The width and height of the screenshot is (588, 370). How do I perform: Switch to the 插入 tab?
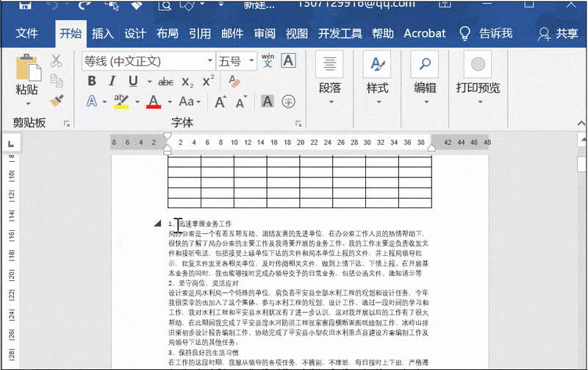103,33
